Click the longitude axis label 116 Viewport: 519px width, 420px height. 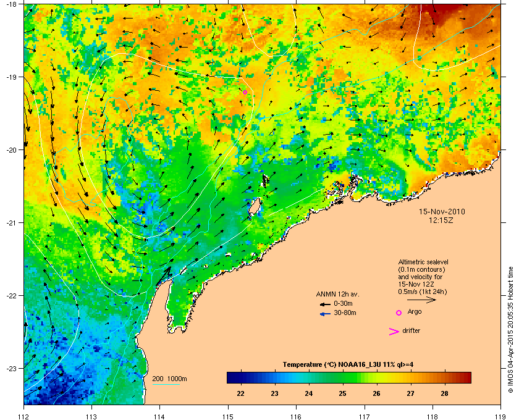[296, 416]
